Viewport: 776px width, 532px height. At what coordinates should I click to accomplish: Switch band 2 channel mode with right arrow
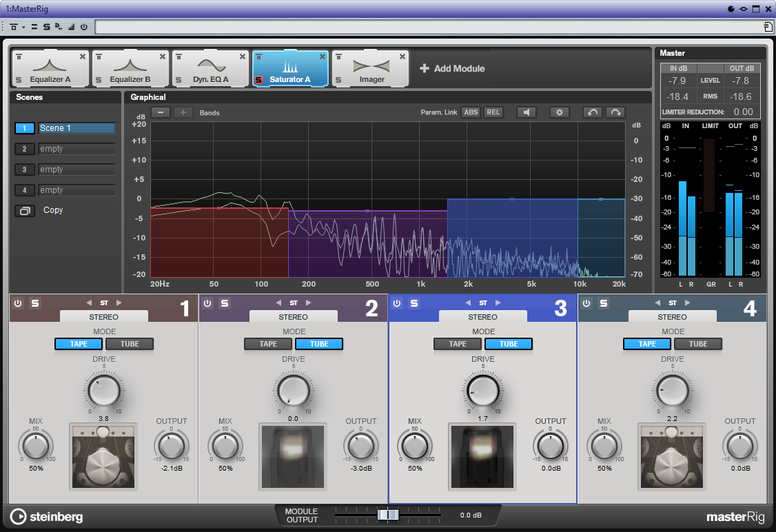click(308, 303)
